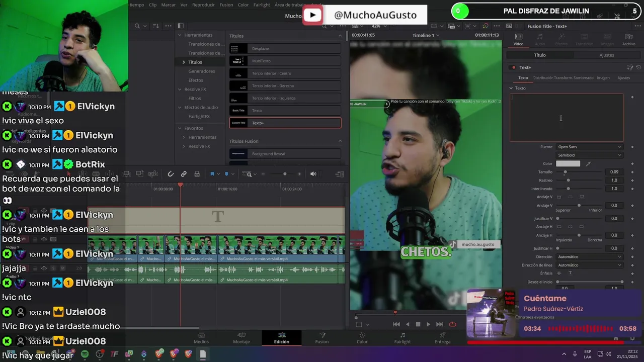Viewport: 644px width, 362px height.
Task: Open the Timeline 1 dropdown above viewer
Action: coord(425,35)
